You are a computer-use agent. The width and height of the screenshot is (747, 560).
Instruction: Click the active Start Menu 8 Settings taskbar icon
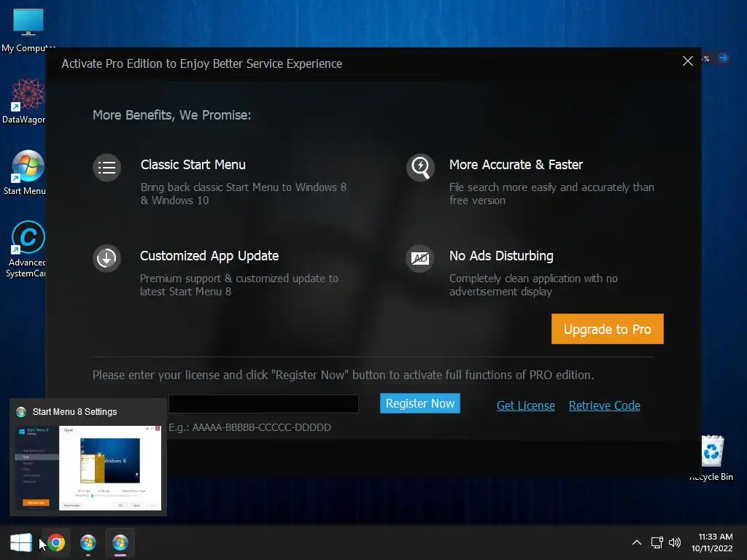120,542
